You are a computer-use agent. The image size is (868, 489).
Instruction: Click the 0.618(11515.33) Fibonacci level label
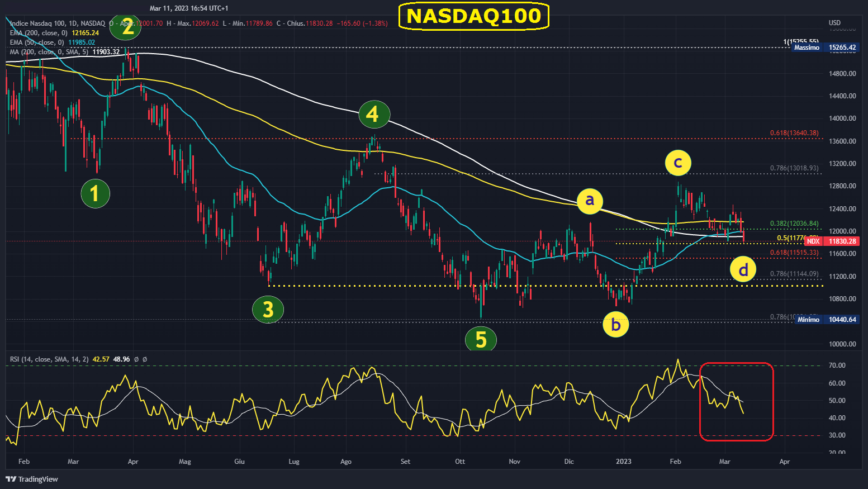click(794, 253)
